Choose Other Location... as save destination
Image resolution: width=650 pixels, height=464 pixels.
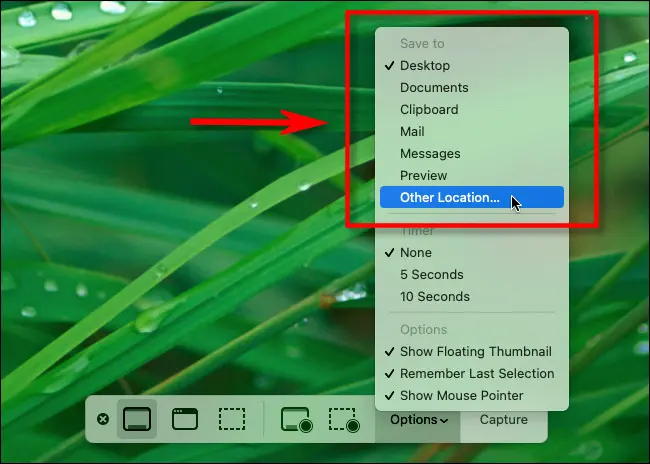click(449, 197)
